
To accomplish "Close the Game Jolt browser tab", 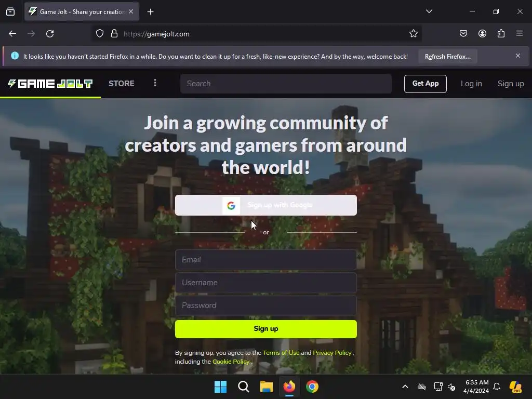I will (x=131, y=11).
